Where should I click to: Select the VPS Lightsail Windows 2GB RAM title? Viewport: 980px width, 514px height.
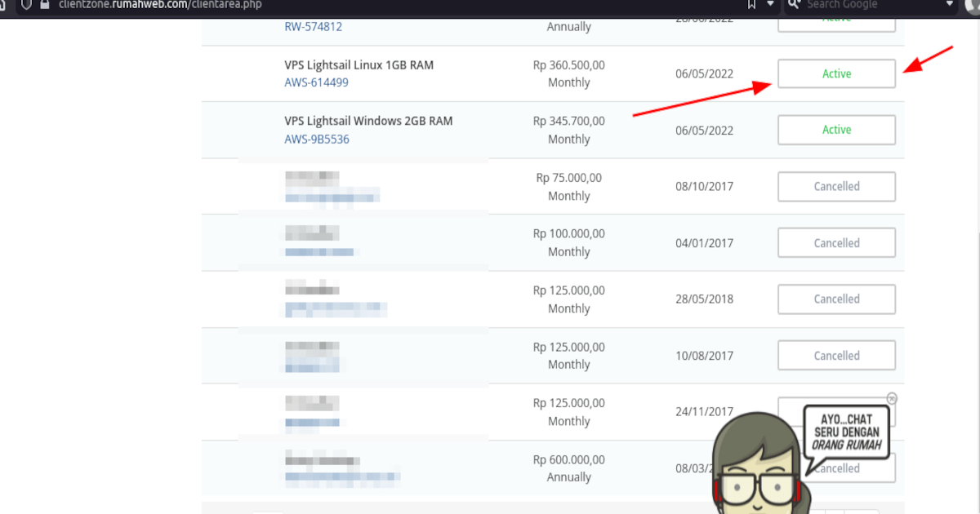(368, 121)
